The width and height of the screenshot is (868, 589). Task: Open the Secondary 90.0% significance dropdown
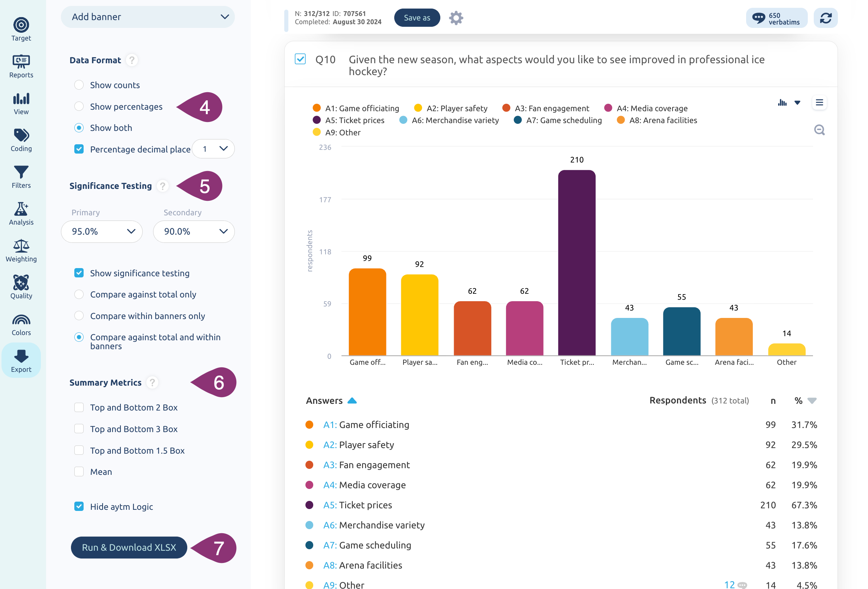(x=194, y=231)
